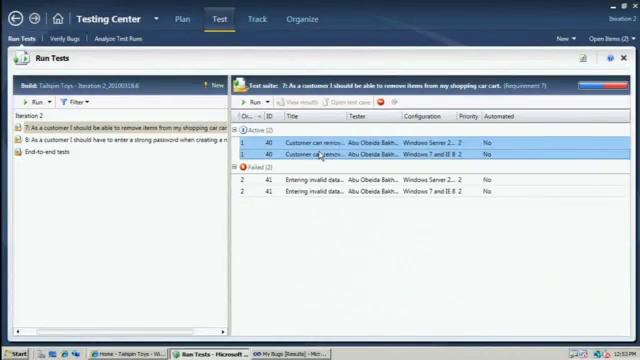Screen dimensions: 640x360
Task: Click the Run Tests - Microsoft taskbar button
Action: coord(210,354)
